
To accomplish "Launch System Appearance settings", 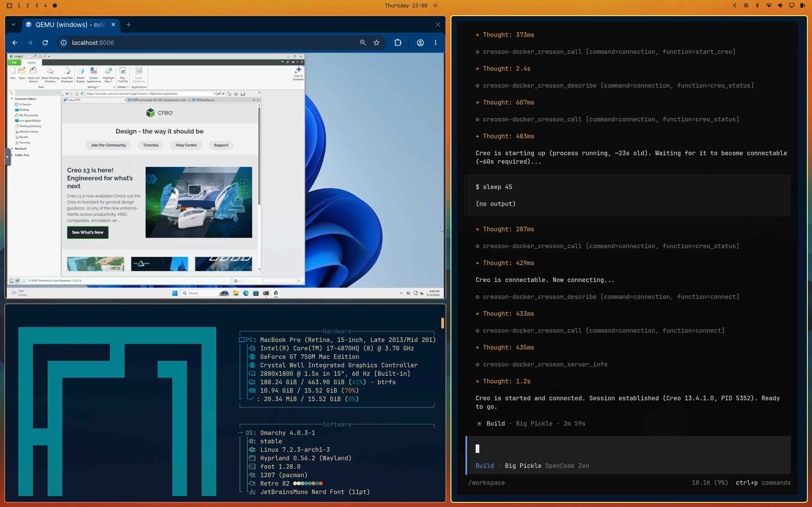I will pyautogui.click(x=94, y=75).
